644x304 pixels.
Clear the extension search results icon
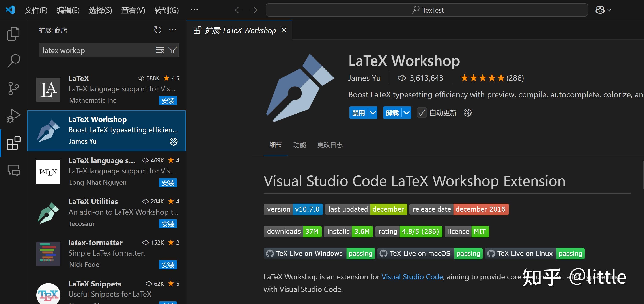coord(160,50)
